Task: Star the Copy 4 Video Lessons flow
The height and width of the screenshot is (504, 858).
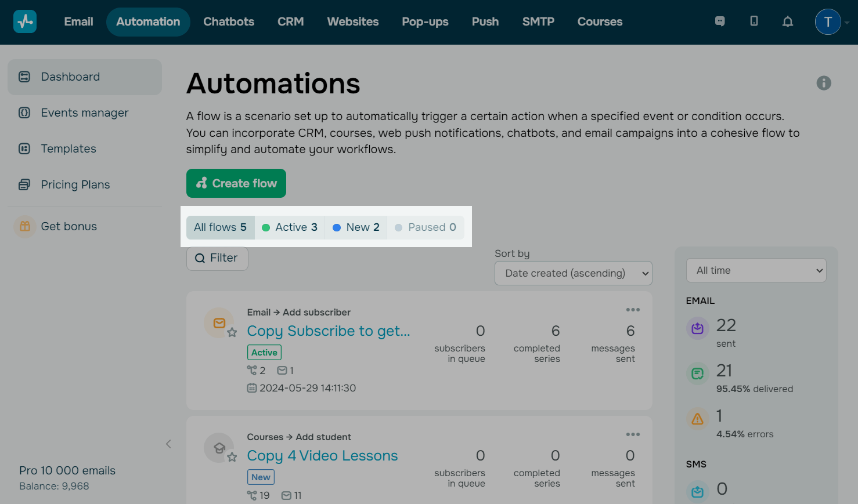Action: [x=232, y=457]
